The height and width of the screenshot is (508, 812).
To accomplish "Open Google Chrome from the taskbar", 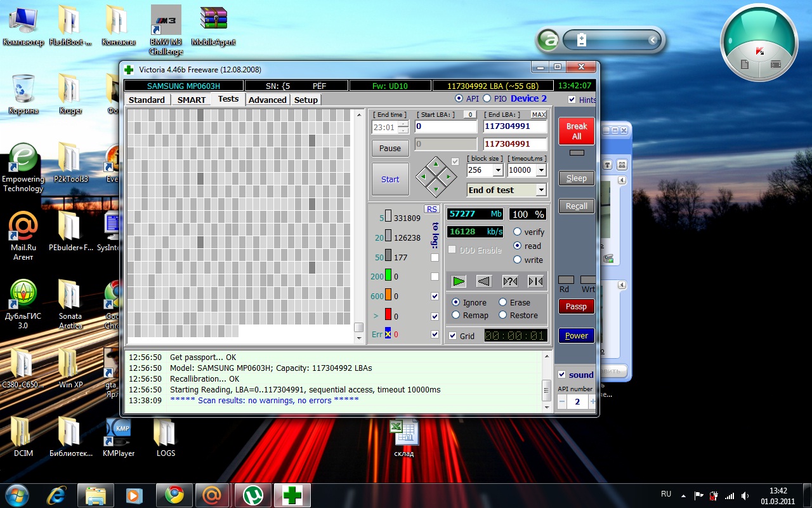I will click(174, 495).
